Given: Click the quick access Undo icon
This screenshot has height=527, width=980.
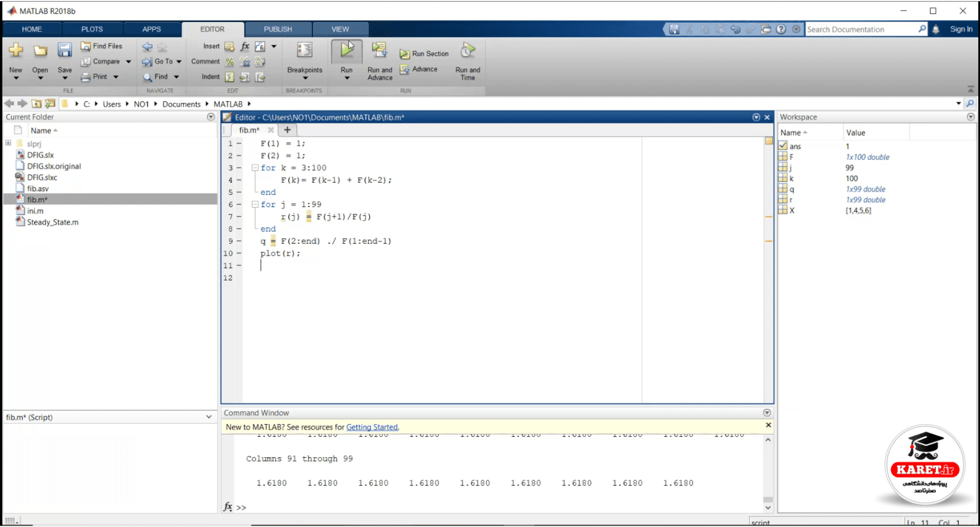Looking at the screenshot, I should (x=736, y=29).
